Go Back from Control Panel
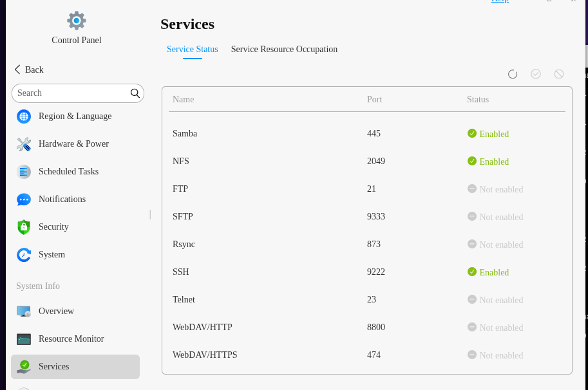This screenshot has height=390, width=588. point(29,70)
